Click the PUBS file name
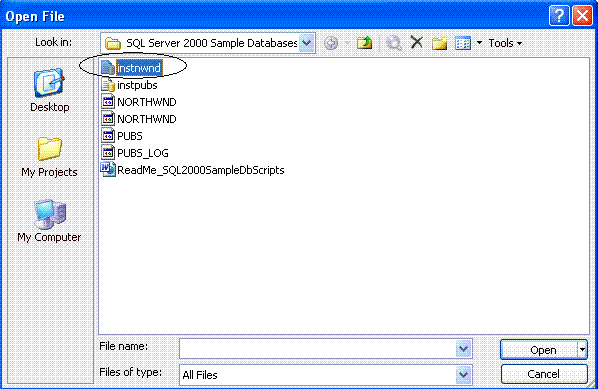This screenshot has height=389, width=598. [130, 136]
